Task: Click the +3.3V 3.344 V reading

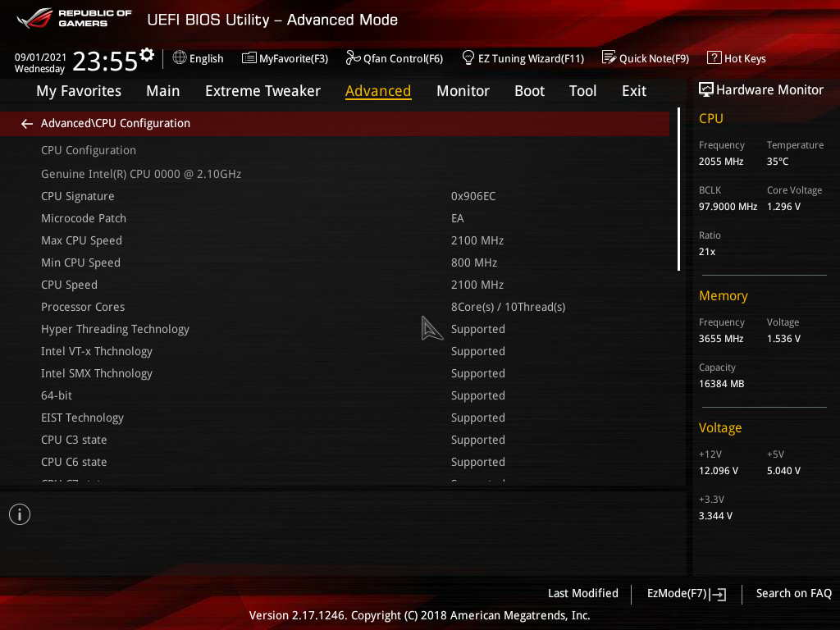Action: click(715, 515)
